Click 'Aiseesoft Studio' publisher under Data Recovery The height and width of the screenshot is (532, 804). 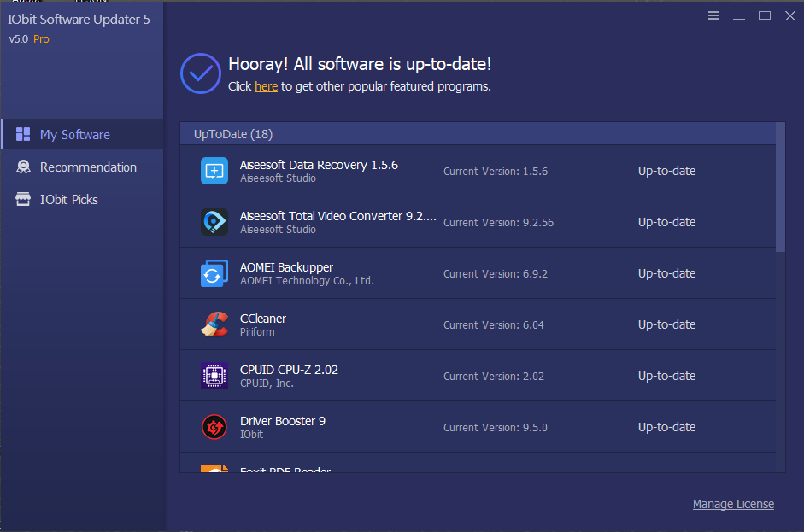point(278,178)
